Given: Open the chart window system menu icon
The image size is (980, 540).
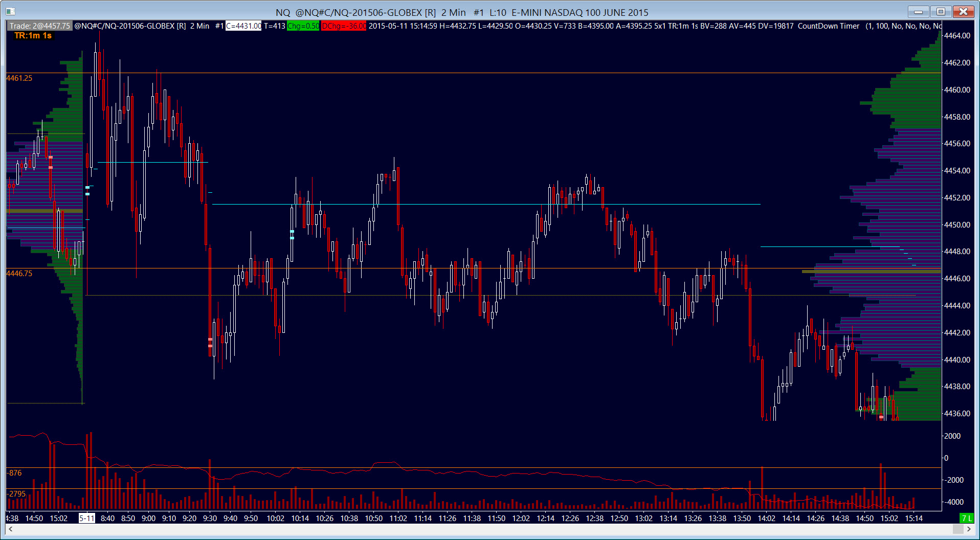Looking at the screenshot, I should point(10,12).
